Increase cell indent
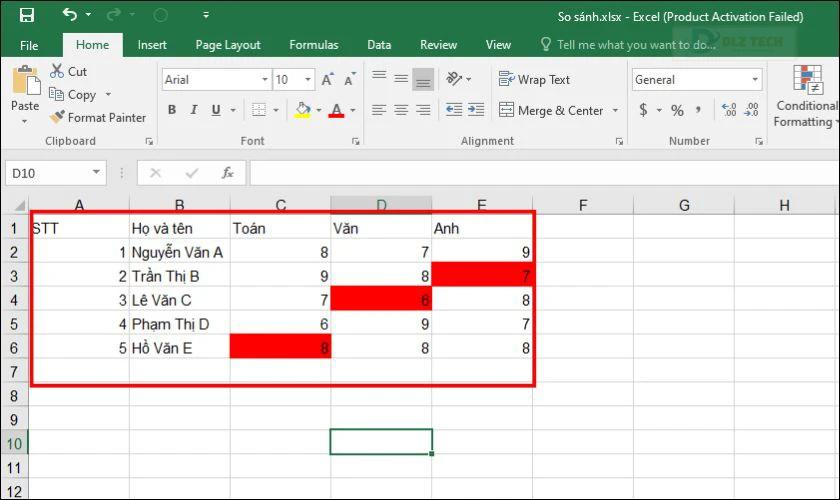 (476, 110)
